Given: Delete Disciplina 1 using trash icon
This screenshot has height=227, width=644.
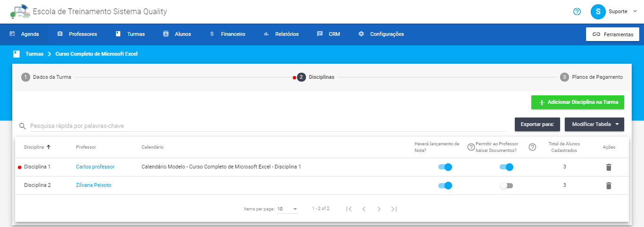Looking at the screenshot, I should tap(608, 167).
